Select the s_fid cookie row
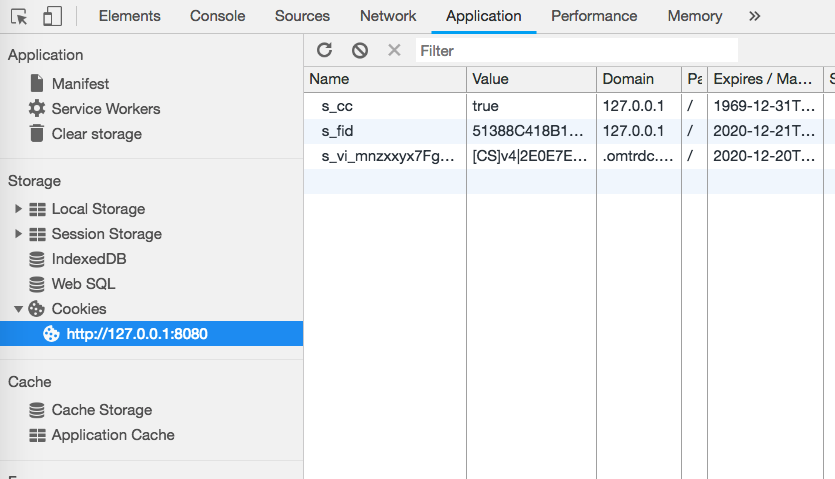The width and height of the screenshot is (835, 479). coord(385,131)
